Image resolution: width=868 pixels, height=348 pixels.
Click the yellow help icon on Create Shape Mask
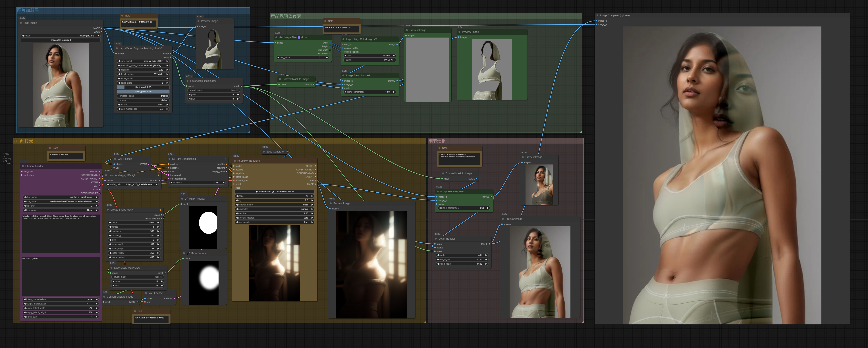(160, 209)
